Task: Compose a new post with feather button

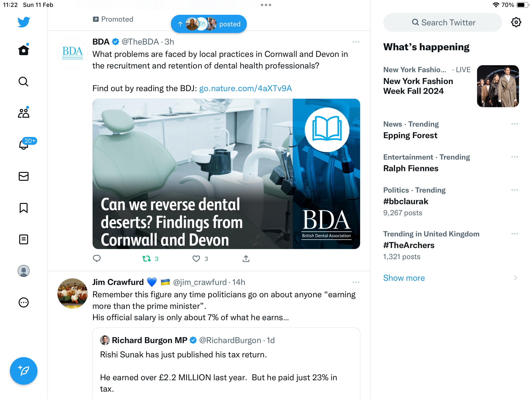Action: pos(24,371)
